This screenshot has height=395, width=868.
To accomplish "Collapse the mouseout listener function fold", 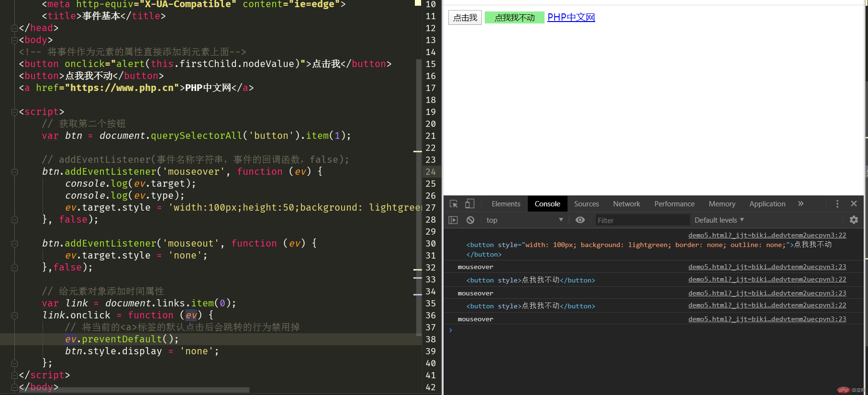I will click(14, 243).
